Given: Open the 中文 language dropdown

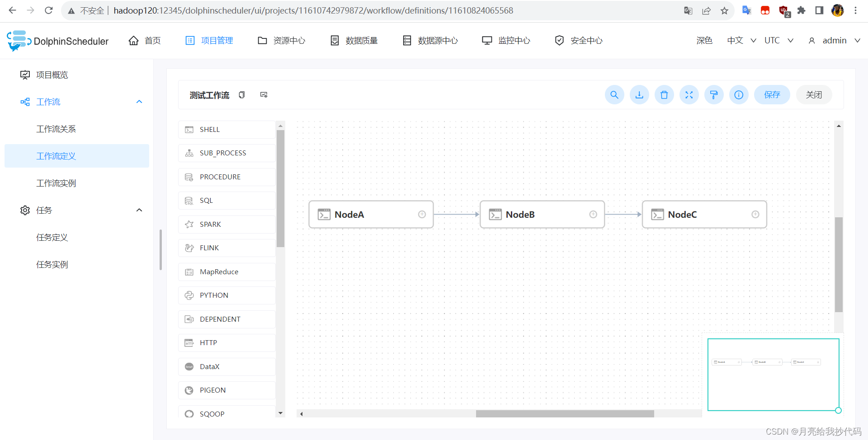Looking at the screenshot, I should (x=741, y=41).
